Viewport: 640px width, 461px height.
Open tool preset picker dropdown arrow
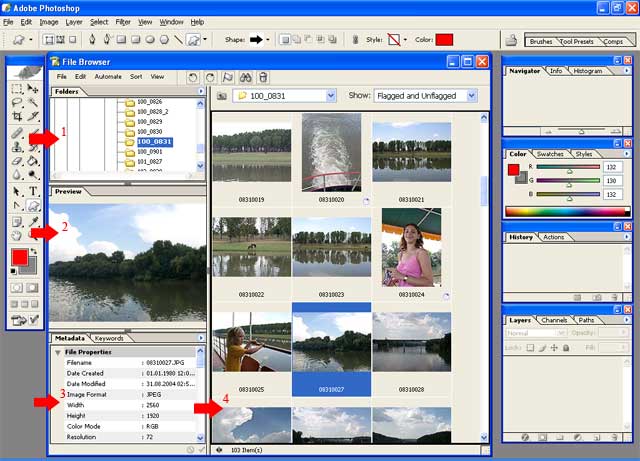31,40
